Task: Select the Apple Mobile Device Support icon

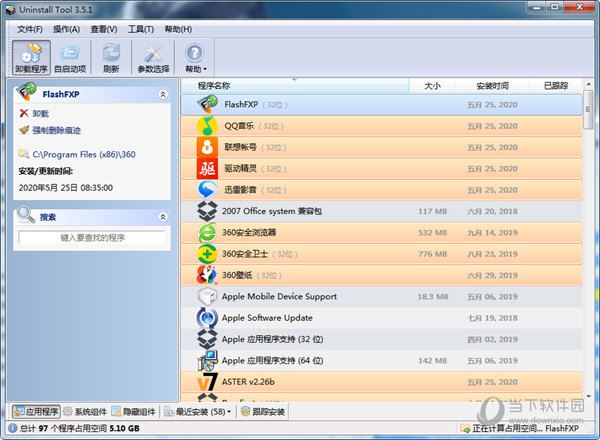Action: coord(207,297)
